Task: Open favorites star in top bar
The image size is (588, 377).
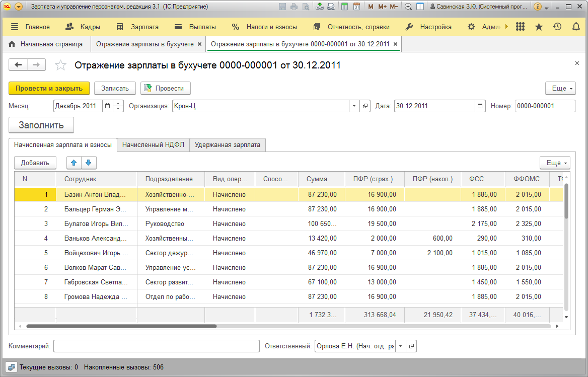Action: pos(539,27)
